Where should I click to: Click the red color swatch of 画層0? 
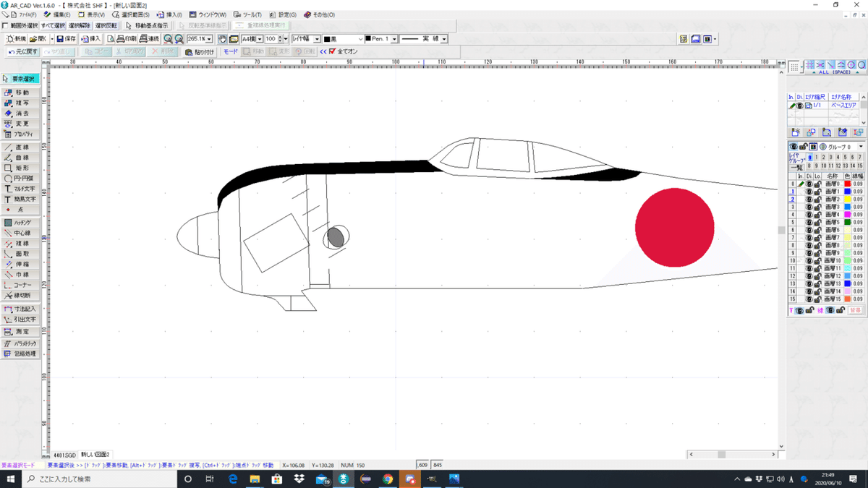tap(846, 184)
